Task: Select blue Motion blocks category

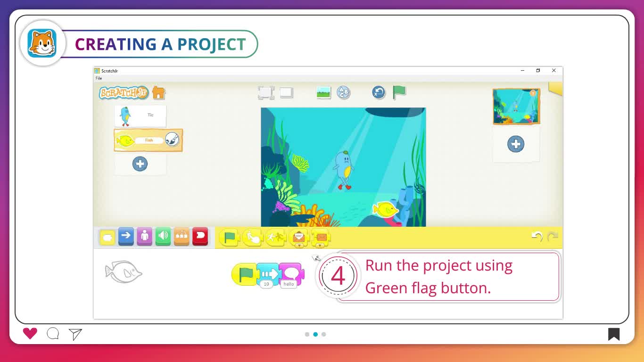Action: pyautogui.click(x=126, y=236)
